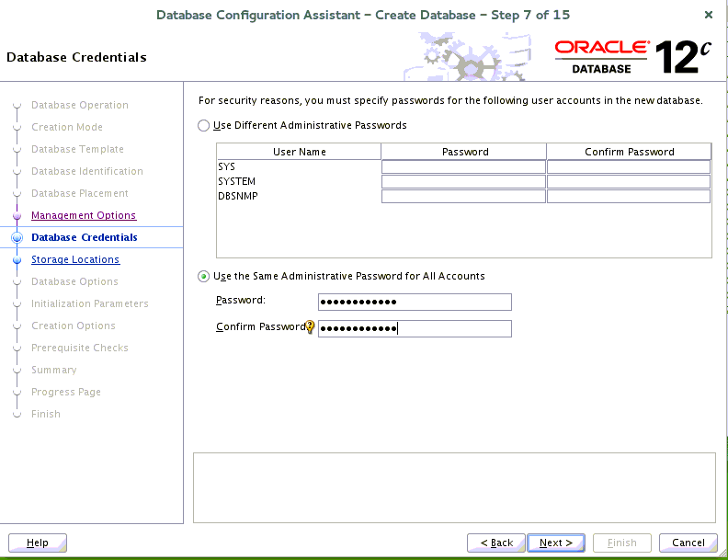This screenshot has width=728, height=560.
Task: Click the SYSTEM confirm password cell
Action: point(629,182)
